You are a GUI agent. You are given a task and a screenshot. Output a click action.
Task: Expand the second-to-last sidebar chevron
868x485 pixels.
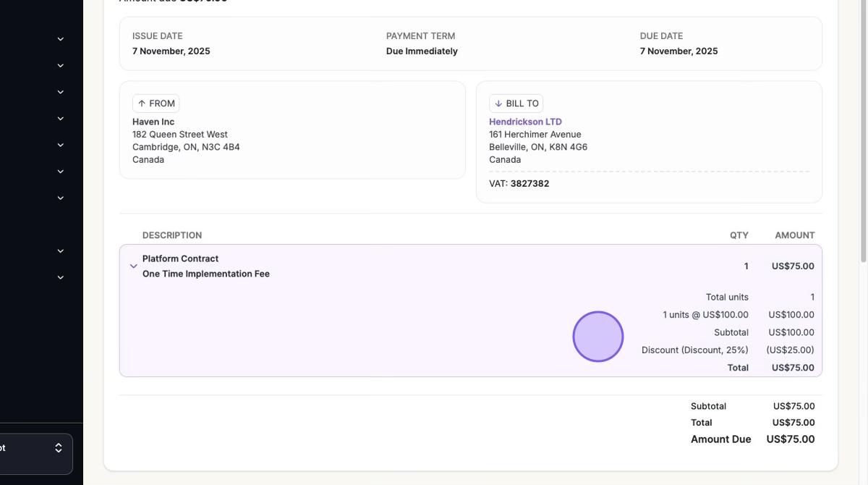(x=61, y=251)
